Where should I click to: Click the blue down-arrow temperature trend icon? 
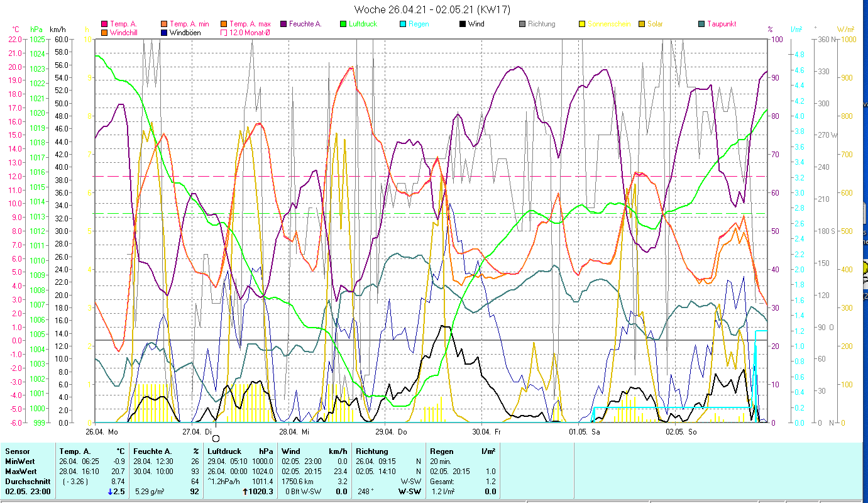coord(111,492)
